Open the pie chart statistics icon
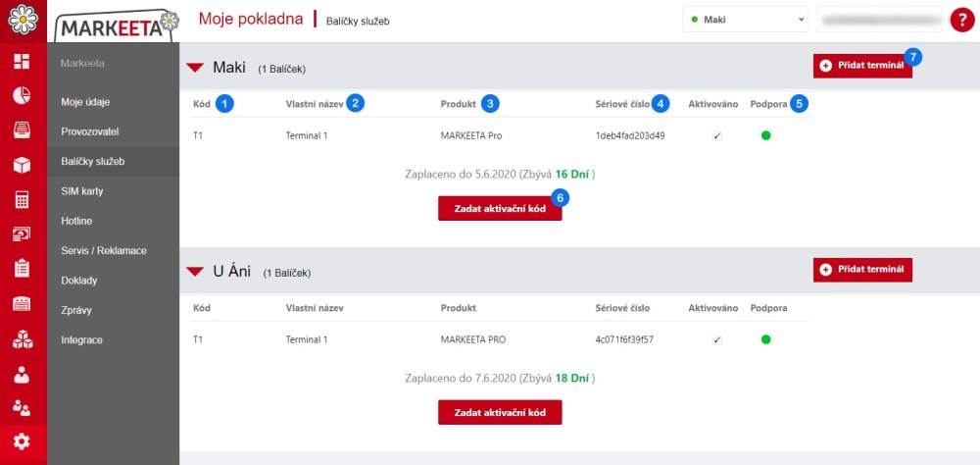The width and height of the screenshot is (980, 465). (x=22, y=95)
